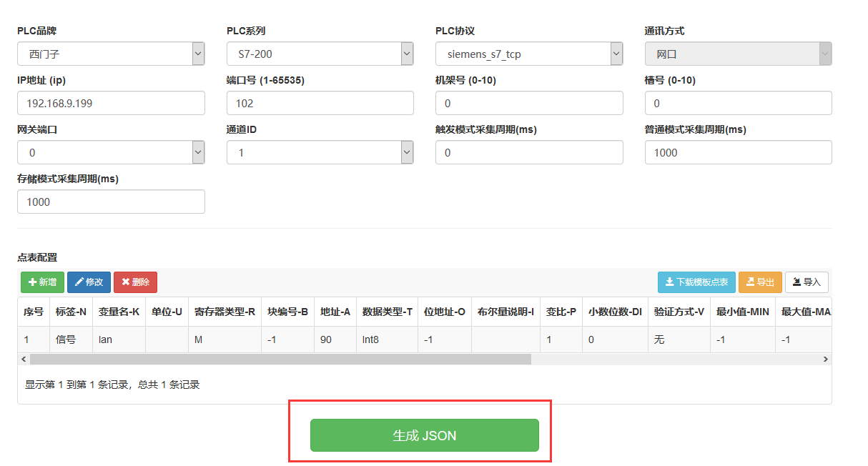Open the 网关端口 gateway port dropdown

tap(111, 152)
